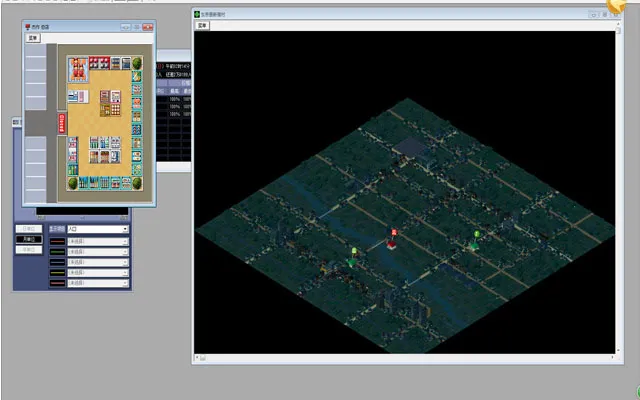The image size is (640, 400).
Task: Click the red line color swatch in the series list
Action: [57, 240]
